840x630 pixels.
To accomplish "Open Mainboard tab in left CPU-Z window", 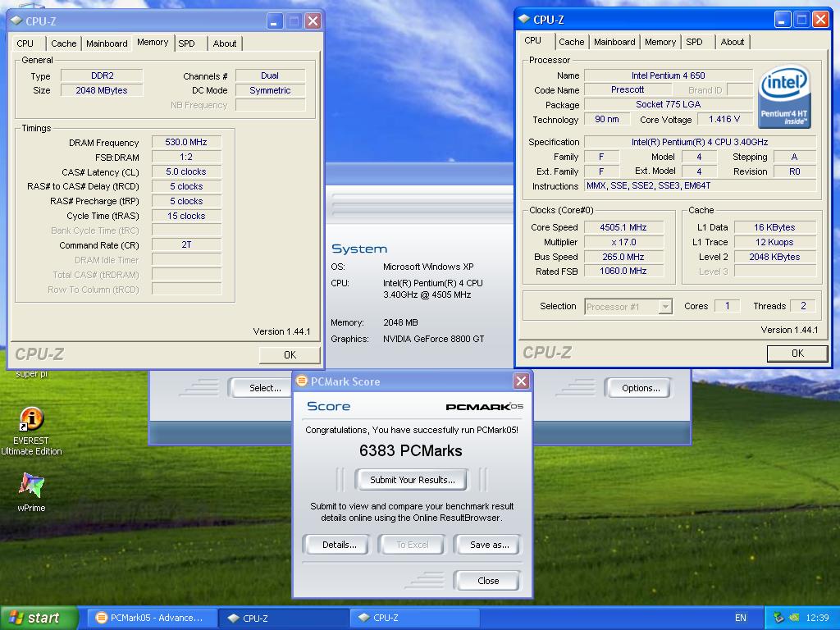I will coord(107,43).
